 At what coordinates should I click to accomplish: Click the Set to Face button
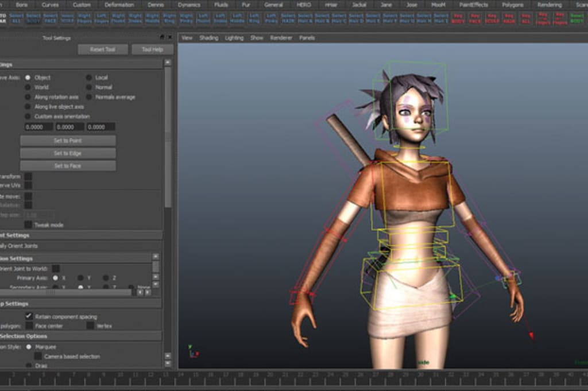68,166
